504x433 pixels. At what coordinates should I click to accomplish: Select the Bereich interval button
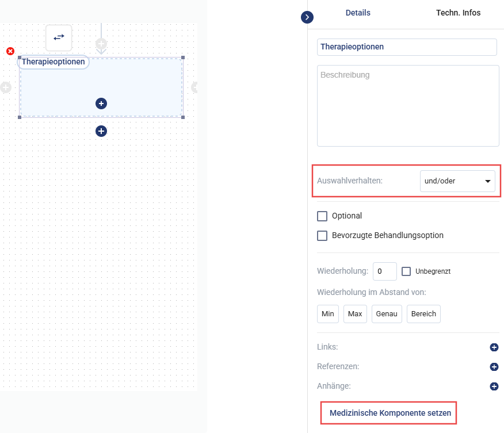point(423,314)
